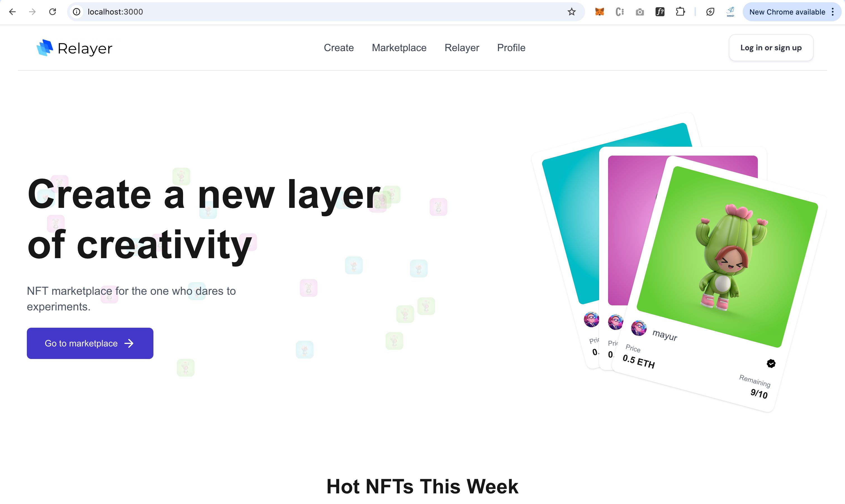Open the camera screenshot extension

coord(640,12)
